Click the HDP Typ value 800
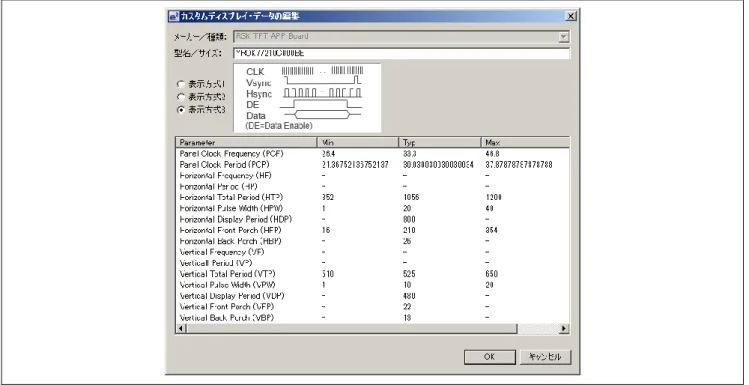This screenshot has height=385, width=749. 409,219
